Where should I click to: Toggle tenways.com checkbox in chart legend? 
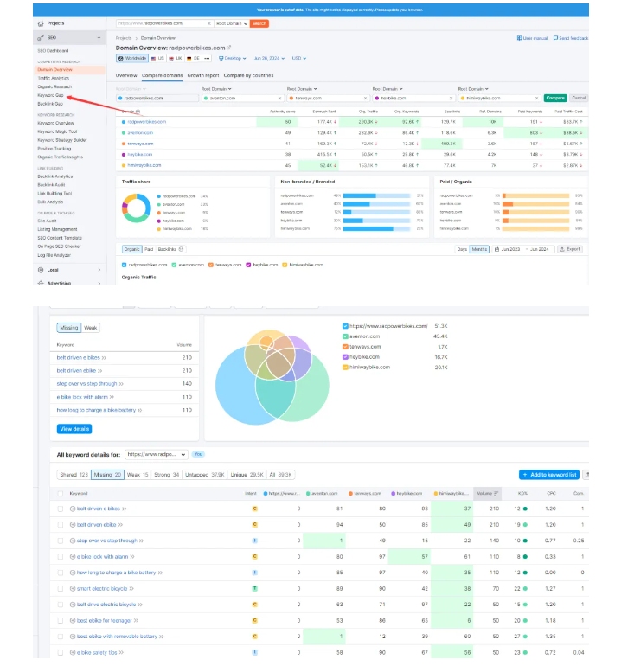click(x=211, y=265)
